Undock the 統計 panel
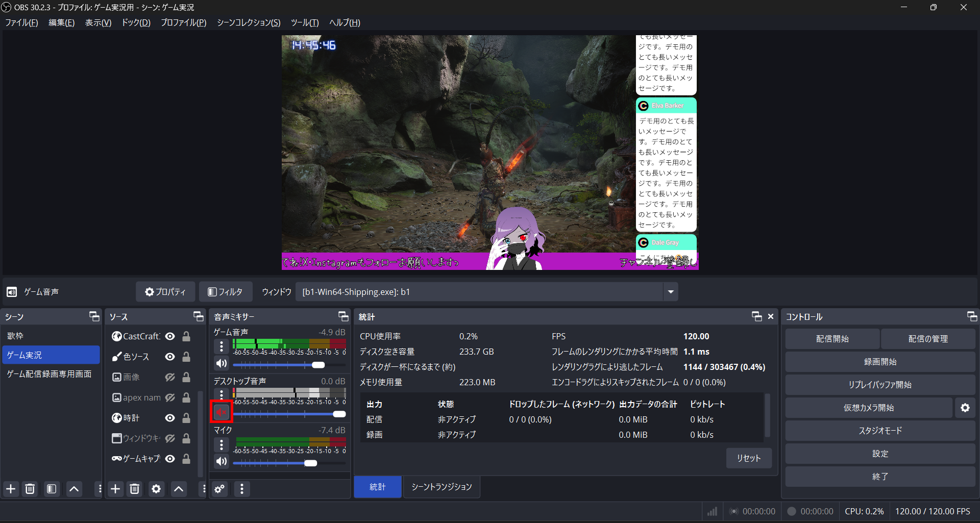Image resolution: width=980 pixels, height=523 pixels. [x=757, y=316]
